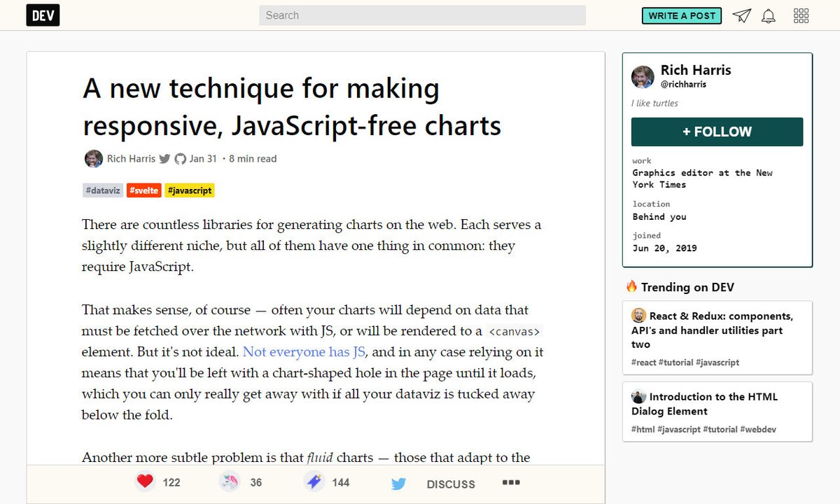The image size is (840, 504).
Task: Click 'Graphics editor at the New York Times' text
Action: pyautogui.click(x=703, y=178)
